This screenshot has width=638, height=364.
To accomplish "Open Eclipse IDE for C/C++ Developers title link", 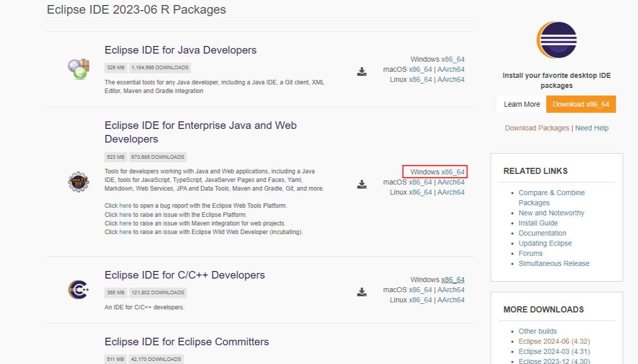I will pyautogui.click(x=185, y=275).
